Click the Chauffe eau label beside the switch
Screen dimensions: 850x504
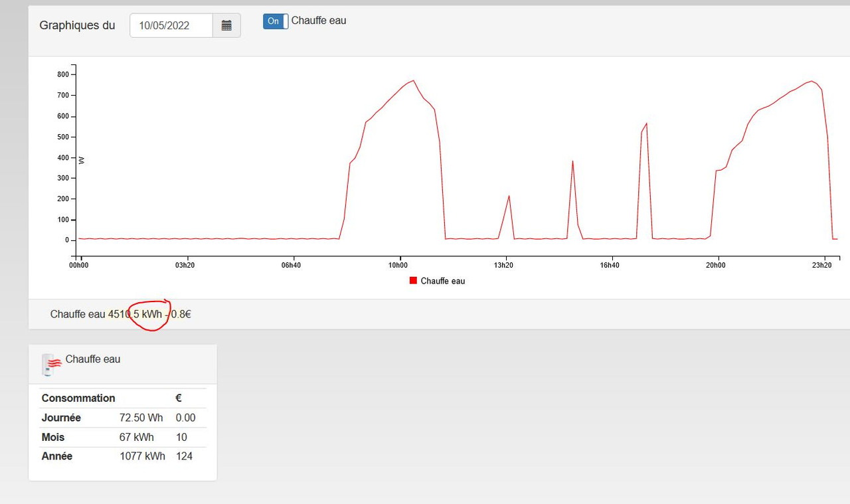click(x=319, y=21)
